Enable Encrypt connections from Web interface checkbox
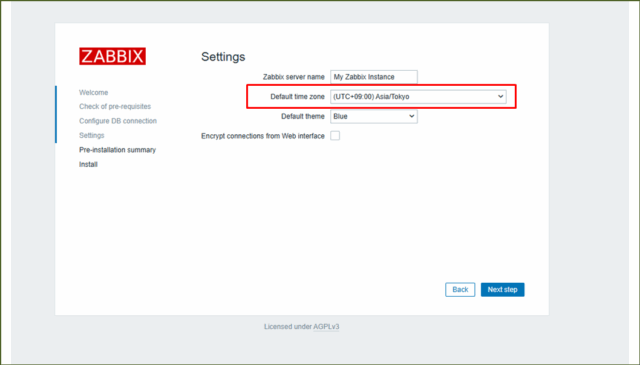 pos(335,136)
